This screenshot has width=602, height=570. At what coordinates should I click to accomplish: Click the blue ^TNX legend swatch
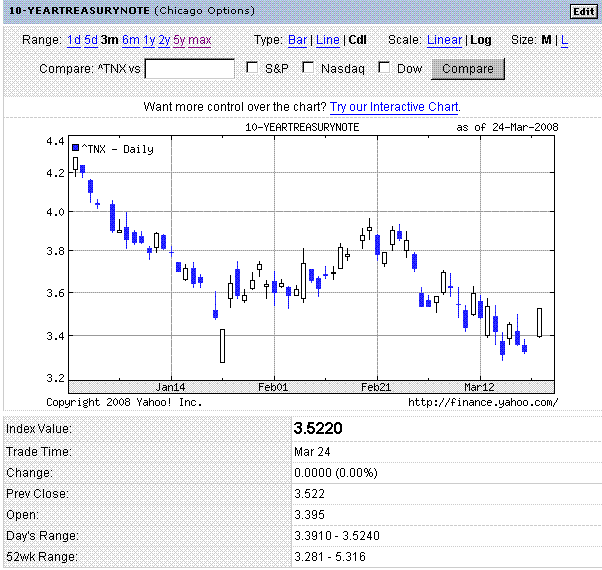pyautogui.click(x=75, y=148)
